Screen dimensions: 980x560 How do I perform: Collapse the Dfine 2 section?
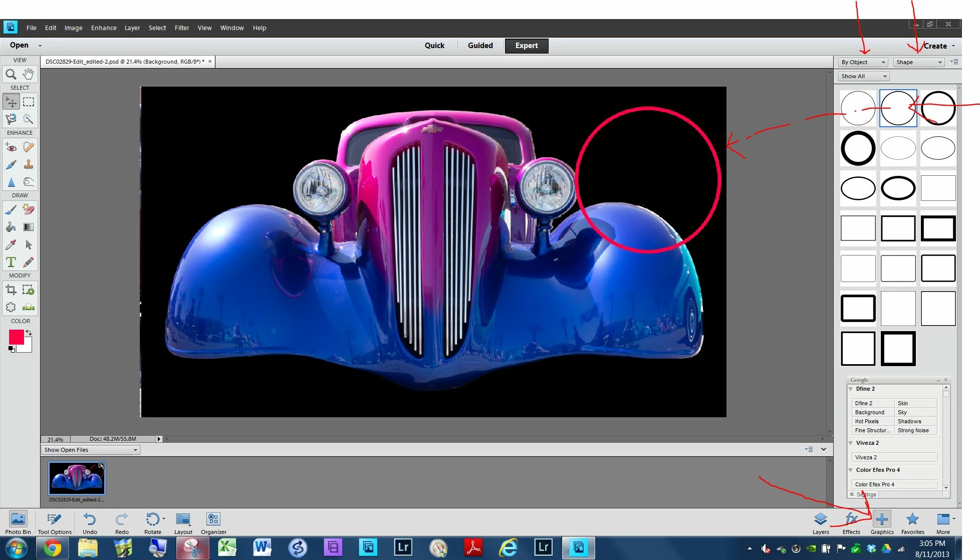tap(851, 389)
